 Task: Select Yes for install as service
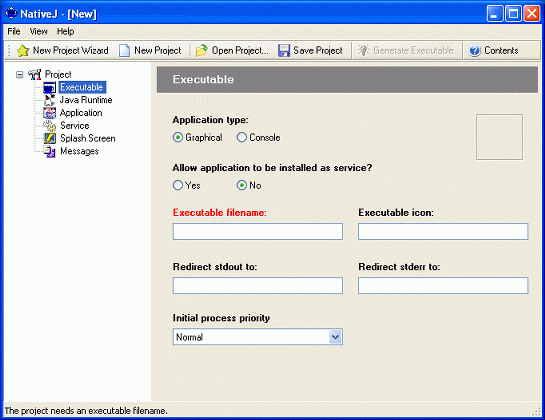coord(178,185)
